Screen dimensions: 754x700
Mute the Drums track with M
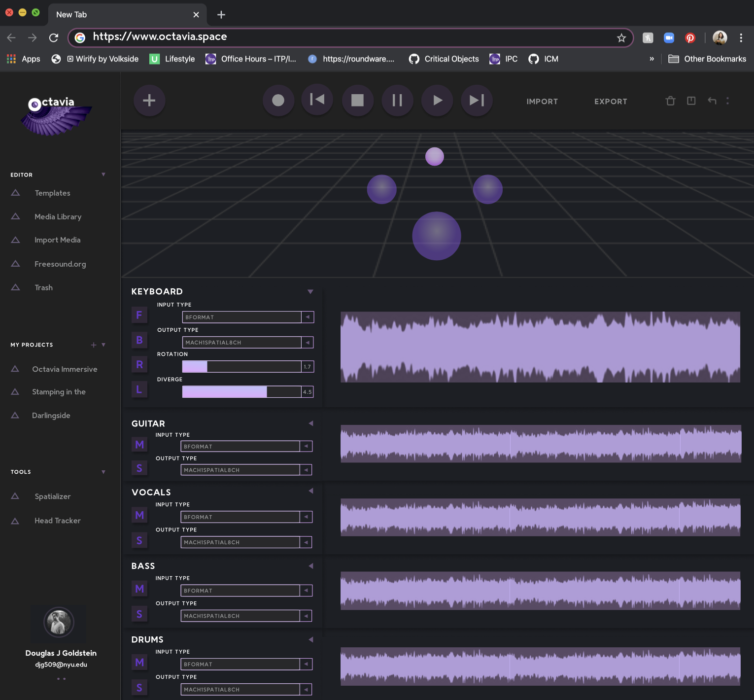pyautogui.click(x=139, y=662)
